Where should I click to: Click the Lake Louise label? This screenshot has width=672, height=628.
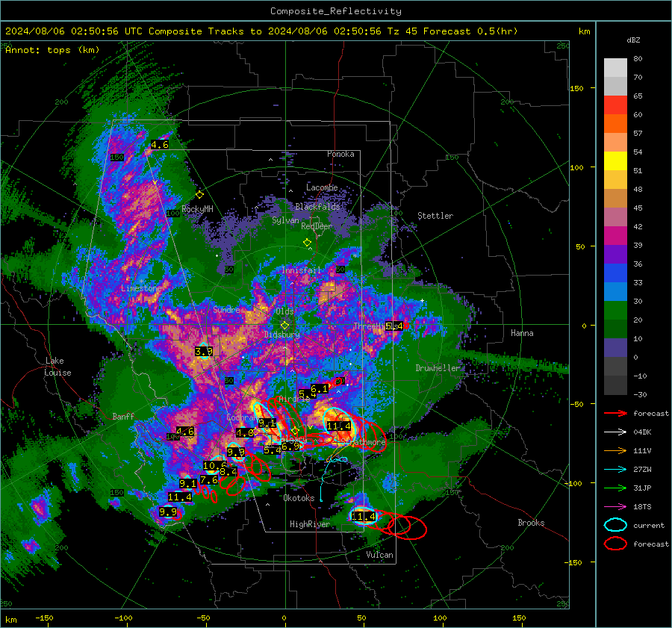pos(58,367)
